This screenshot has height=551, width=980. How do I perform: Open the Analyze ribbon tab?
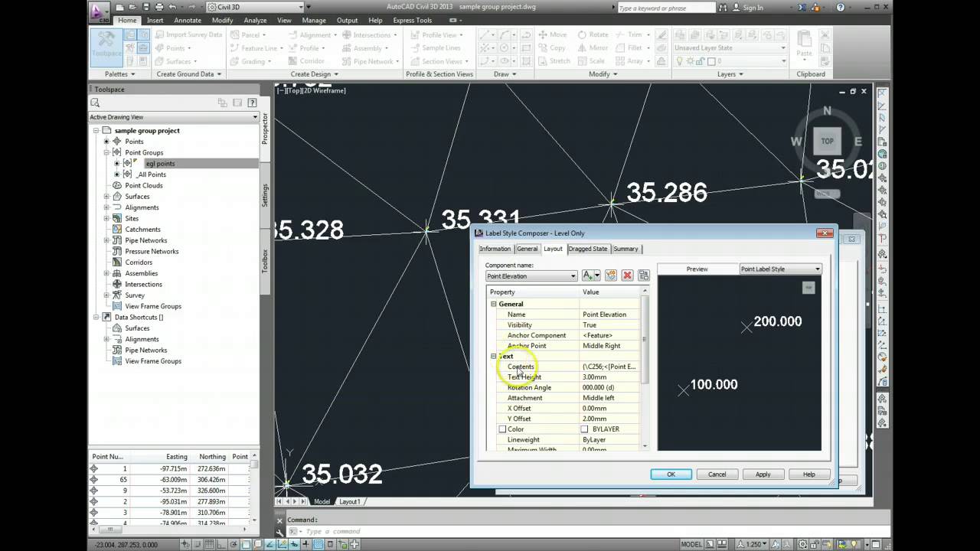[255, 20]
